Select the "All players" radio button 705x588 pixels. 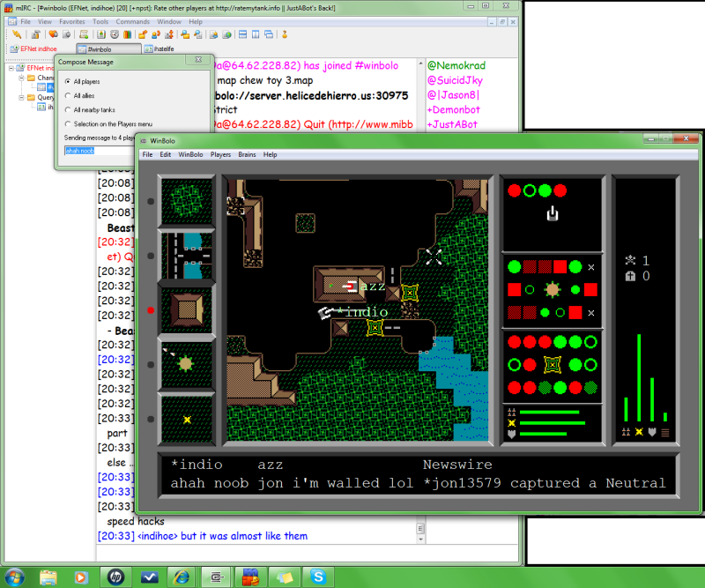click(x=68, y=81)
